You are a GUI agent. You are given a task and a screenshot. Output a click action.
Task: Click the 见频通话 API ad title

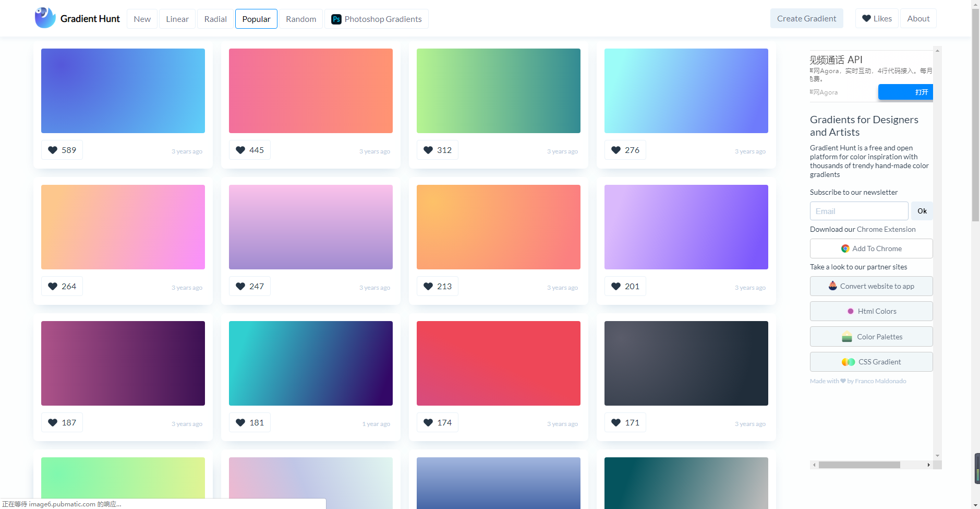tap(836, 60)
